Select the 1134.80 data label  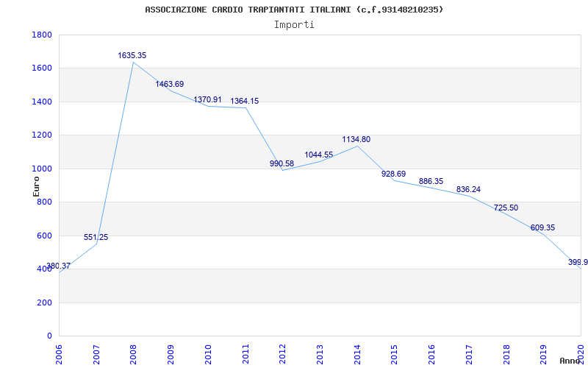[x=356, y=140]
